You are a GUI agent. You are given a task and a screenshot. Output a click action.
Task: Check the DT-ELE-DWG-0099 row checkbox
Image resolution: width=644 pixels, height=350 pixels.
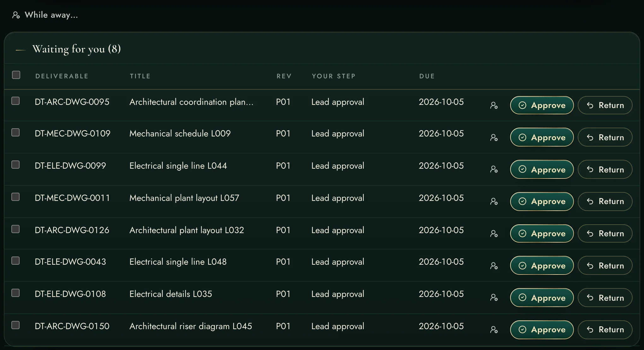[x=15, y=165]
